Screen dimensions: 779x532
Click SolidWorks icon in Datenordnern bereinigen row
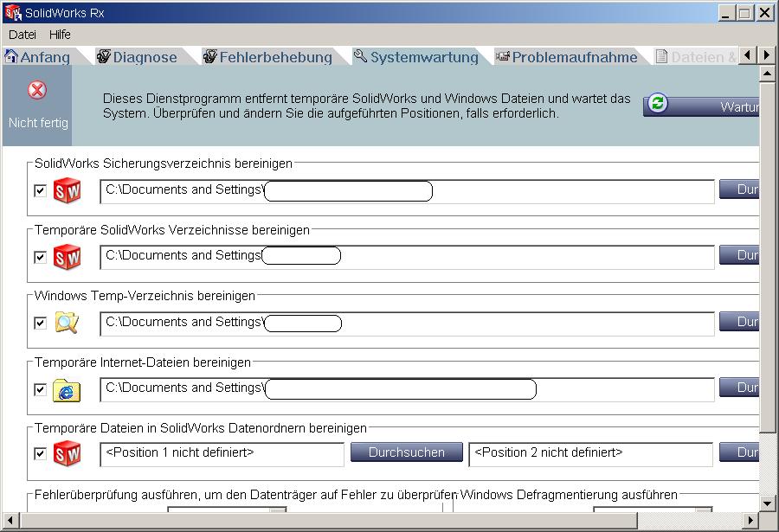point(67,453)
